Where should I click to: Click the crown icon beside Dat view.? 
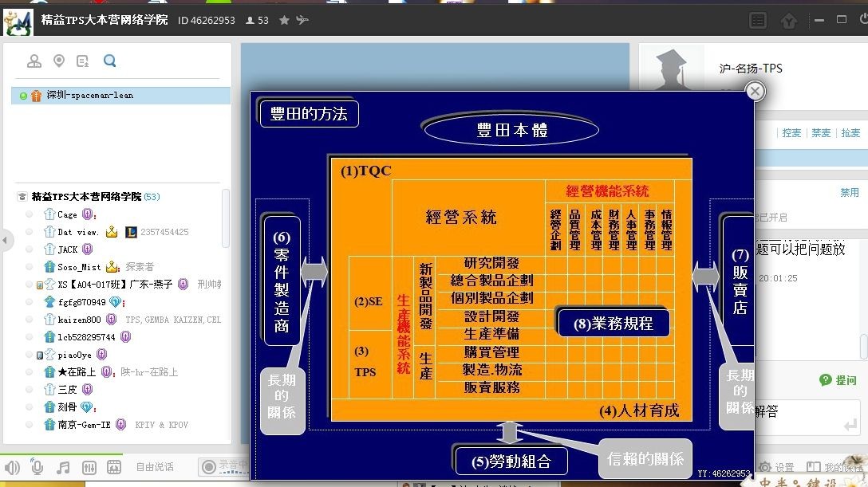112,232
